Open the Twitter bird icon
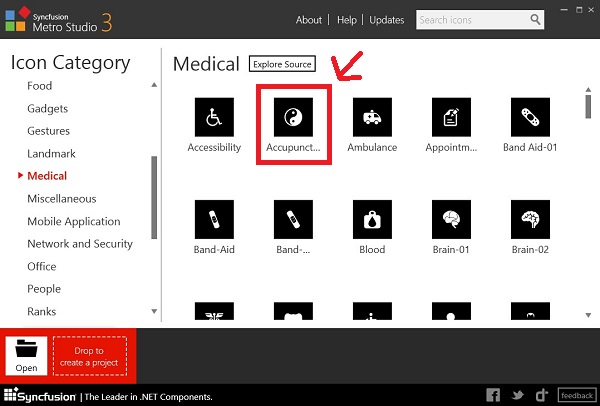600x406 pixels. coord(518,395)
